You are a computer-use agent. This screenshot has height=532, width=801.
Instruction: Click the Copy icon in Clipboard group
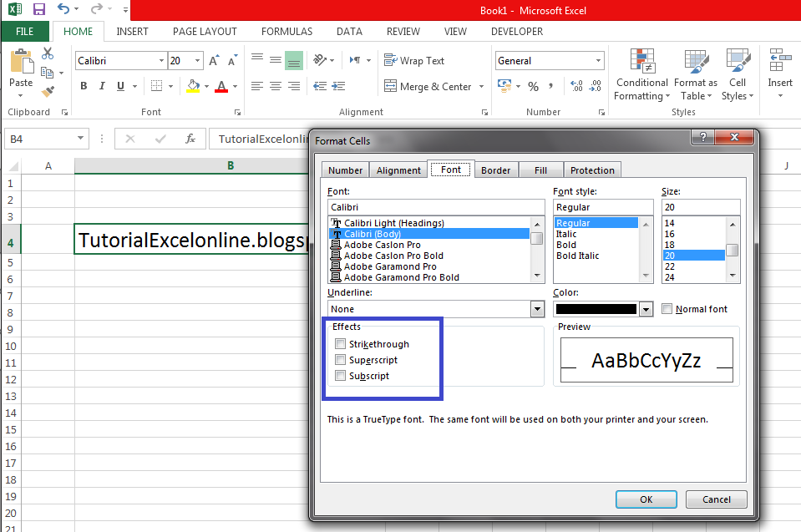pyautogui.click(x=47, y=73)
